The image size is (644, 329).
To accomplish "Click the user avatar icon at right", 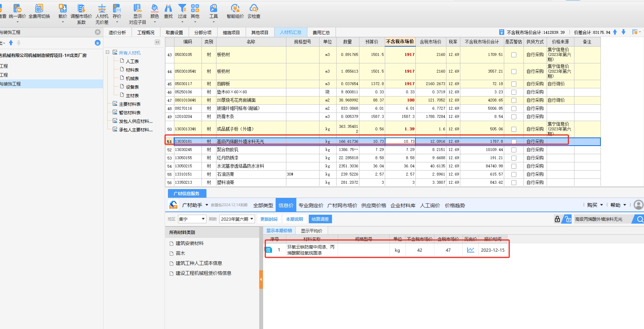I will (x=639, y=205).
